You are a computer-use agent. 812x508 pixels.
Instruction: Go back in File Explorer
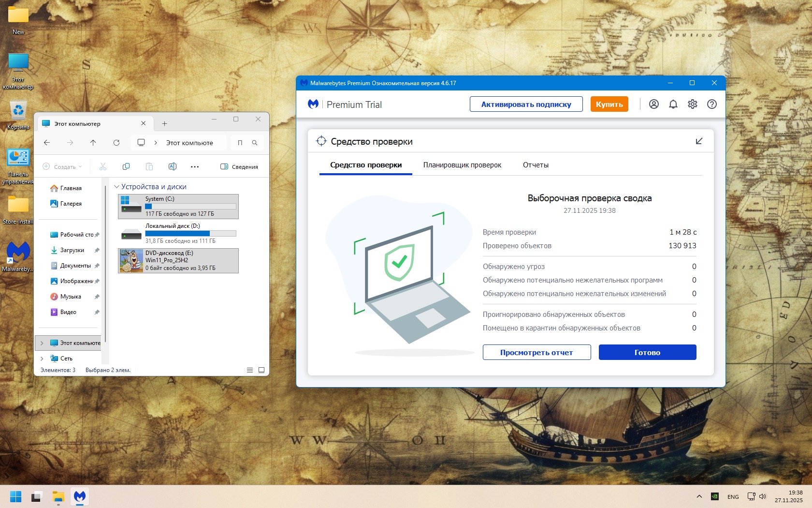[47, 143]
